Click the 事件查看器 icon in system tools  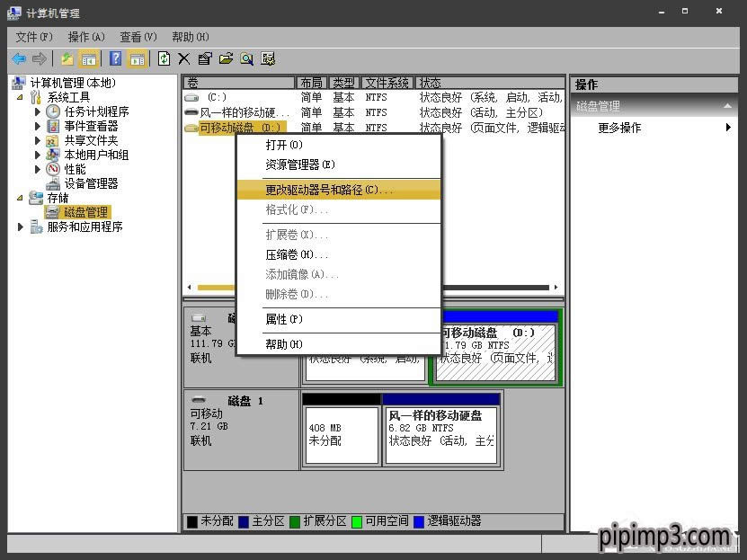tap(53, 127)
